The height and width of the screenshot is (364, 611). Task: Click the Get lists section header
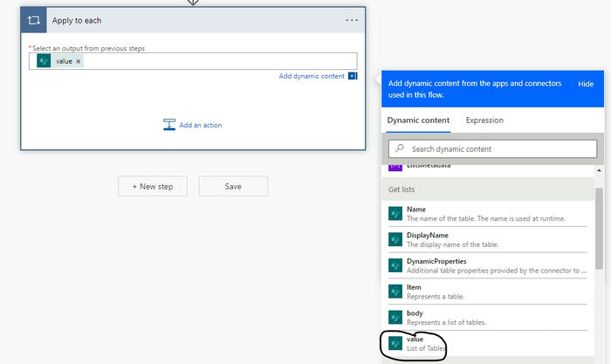pos(488,189)
